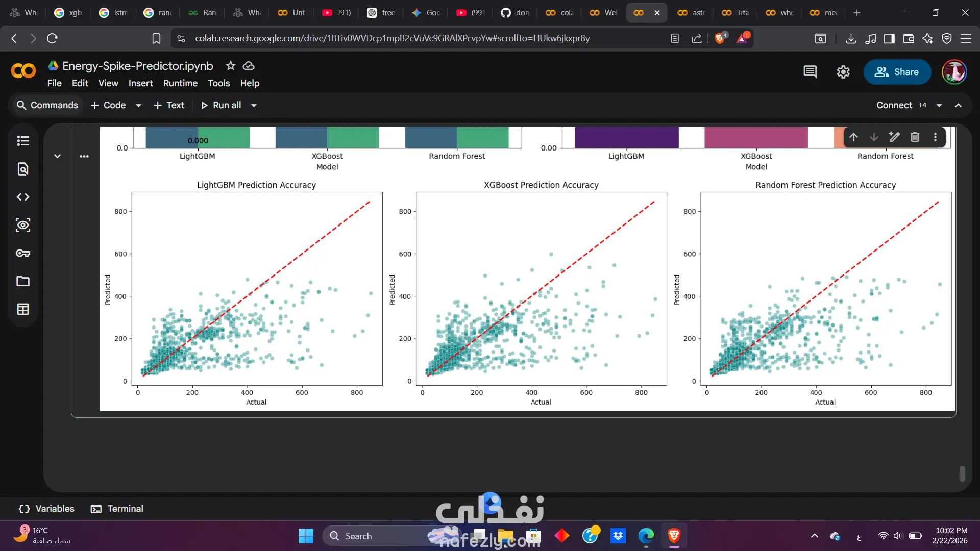Open the find and replace sidebar icon

point(23,169)
